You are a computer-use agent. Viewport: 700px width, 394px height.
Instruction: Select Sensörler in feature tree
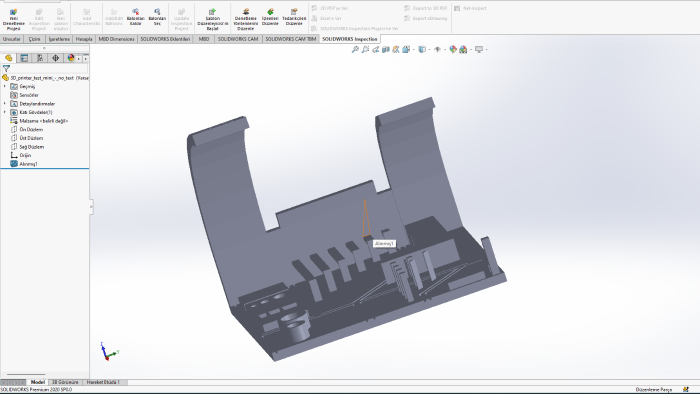[29, 95]
